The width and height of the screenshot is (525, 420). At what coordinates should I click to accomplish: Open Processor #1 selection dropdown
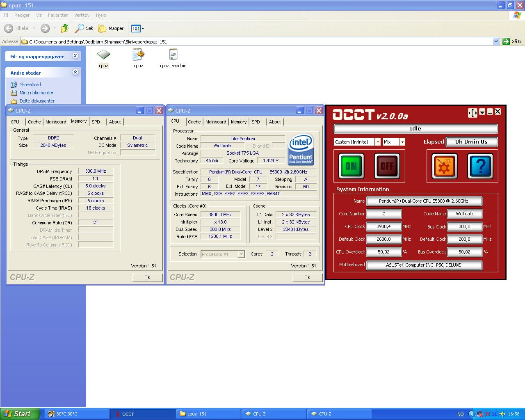click(x=241, y=254)
